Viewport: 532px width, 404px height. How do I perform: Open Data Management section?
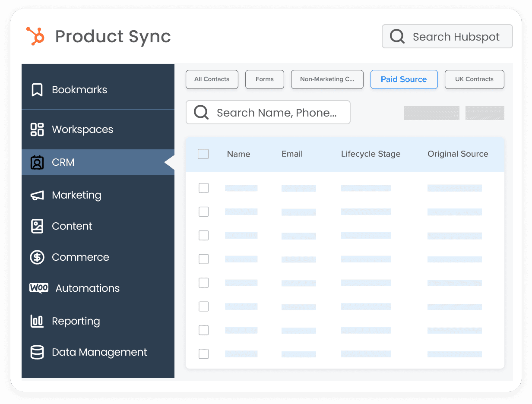point(98,352)
